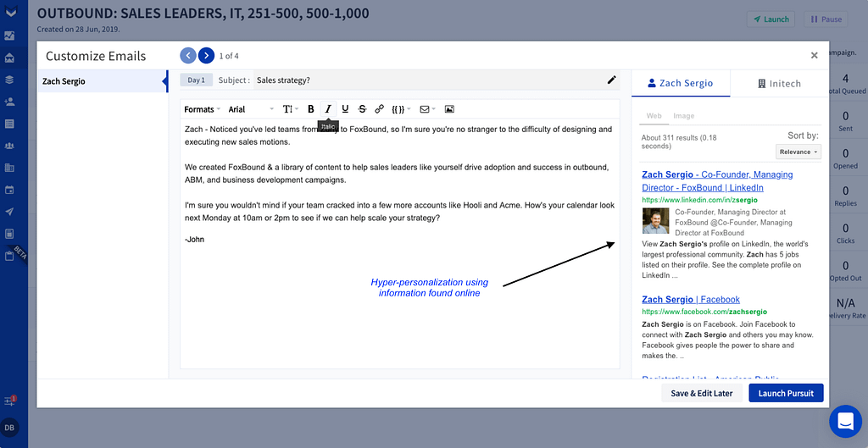Click the Customize Emails heading
868x448 pixels.
(x=96, y=56)
